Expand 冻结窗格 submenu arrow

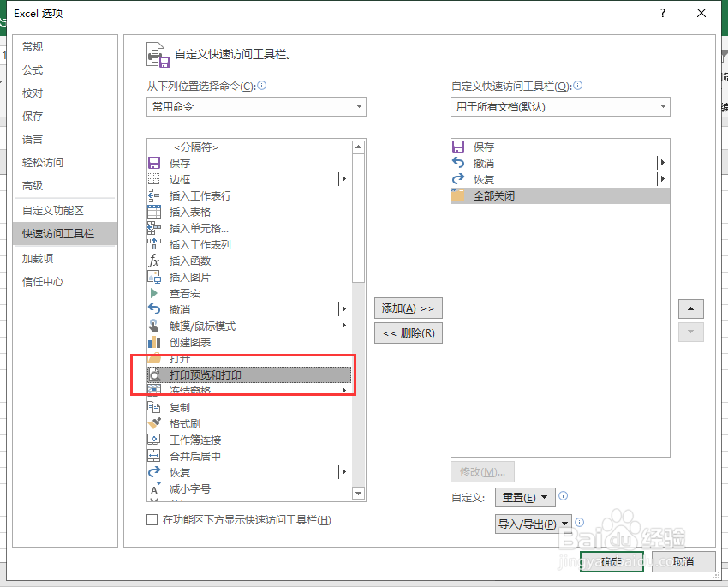(x=344, y=390)
